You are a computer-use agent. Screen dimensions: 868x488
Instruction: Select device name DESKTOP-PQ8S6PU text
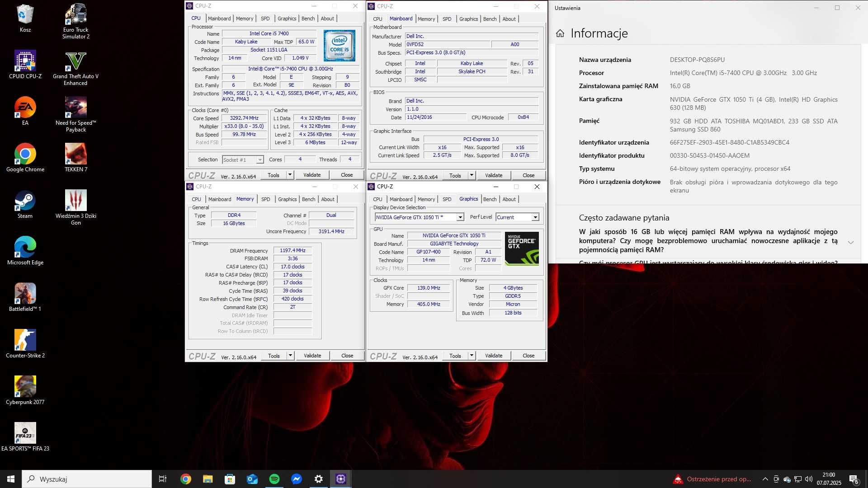pos(697,60)
